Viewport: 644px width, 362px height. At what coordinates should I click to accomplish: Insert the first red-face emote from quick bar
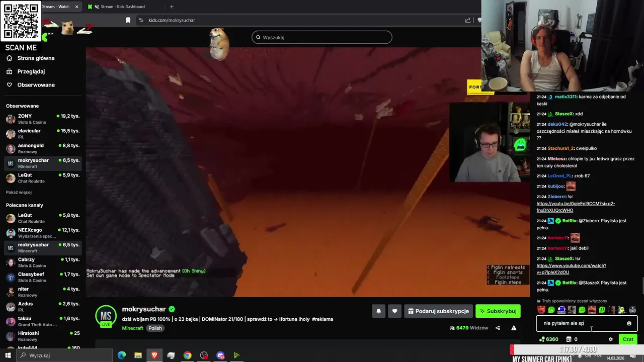(x=541, y=310)
